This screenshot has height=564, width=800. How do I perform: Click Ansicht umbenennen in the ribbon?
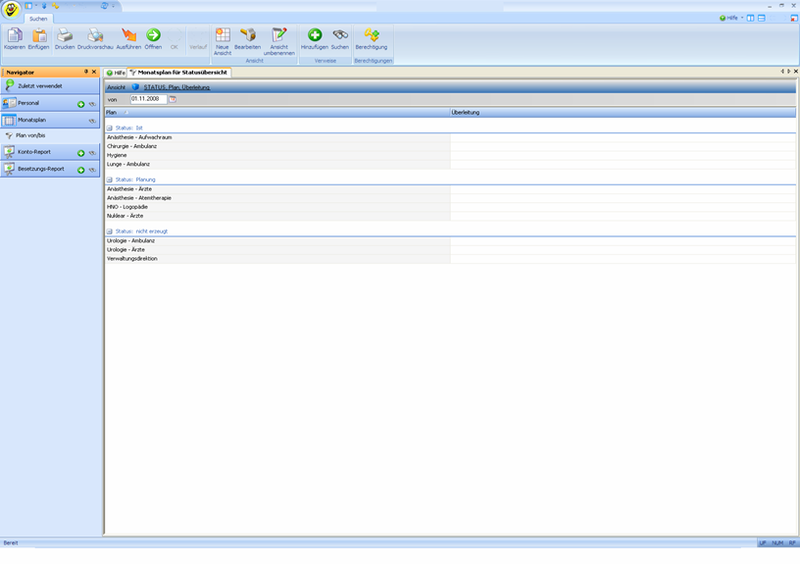279,35
